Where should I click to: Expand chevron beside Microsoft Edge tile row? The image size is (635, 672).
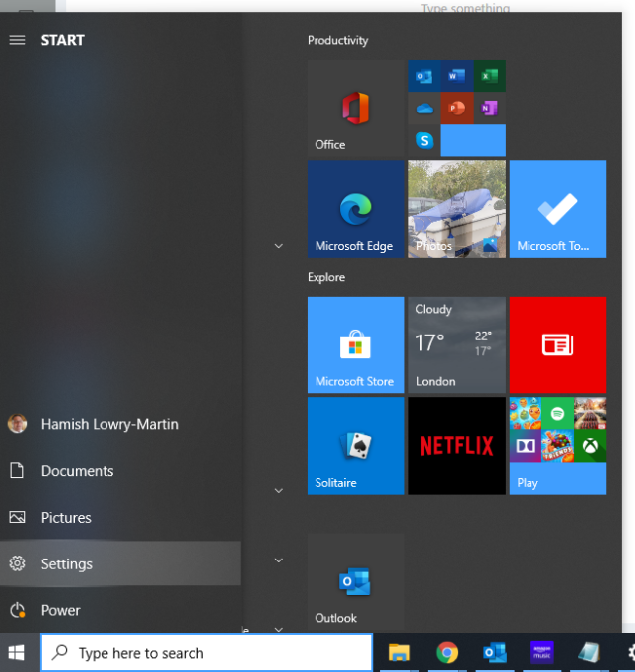[x=279, y=246]
